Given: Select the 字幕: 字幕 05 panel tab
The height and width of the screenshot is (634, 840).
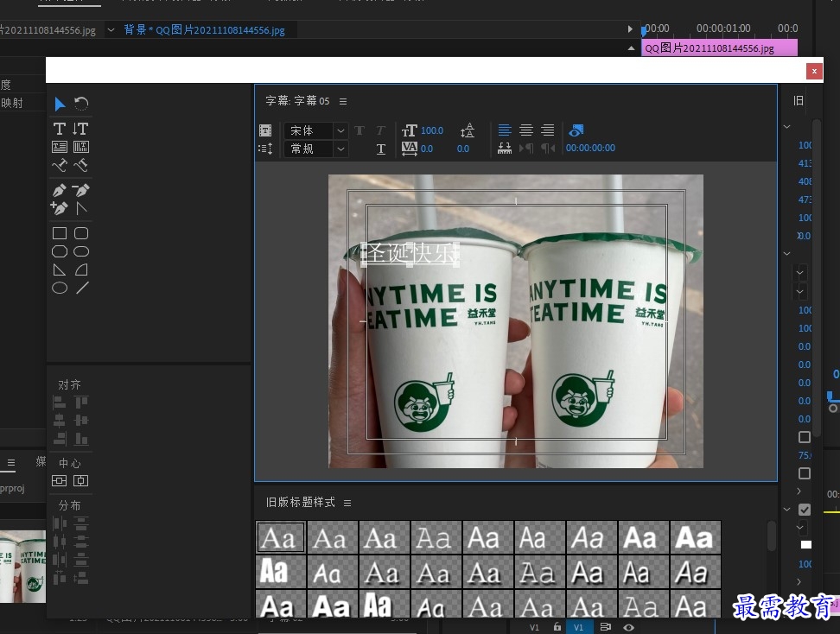Looking at the screenshot, I should [x=298, y=101].
